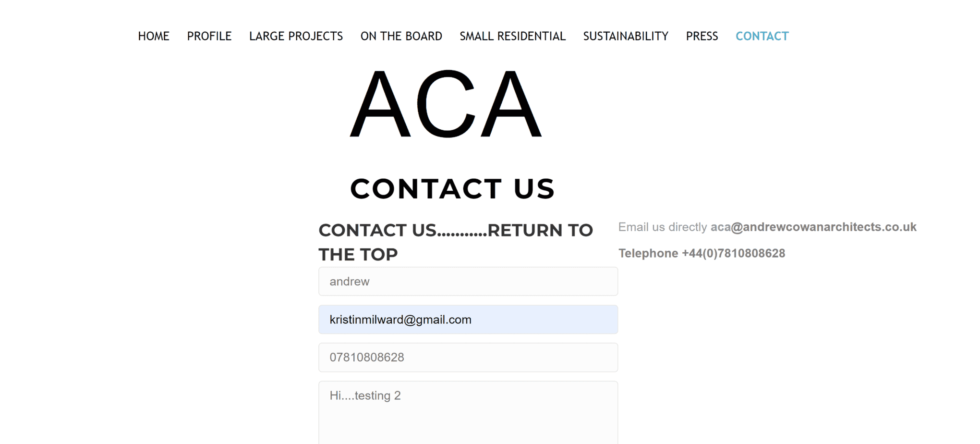Go to the PROFILE menu item
Viewport: 980px width, 444px height.
coord(209,37)
